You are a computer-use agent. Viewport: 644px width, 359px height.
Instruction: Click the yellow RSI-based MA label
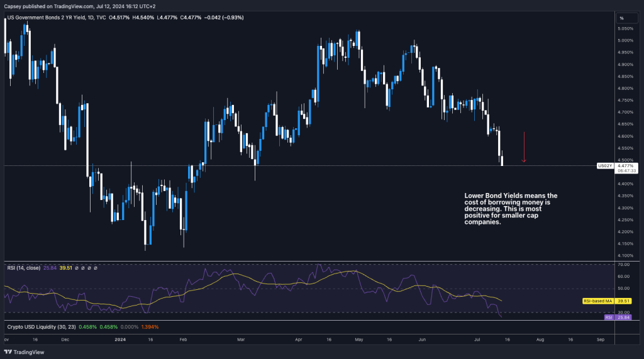pyautogui.click(x=597, y=301)
